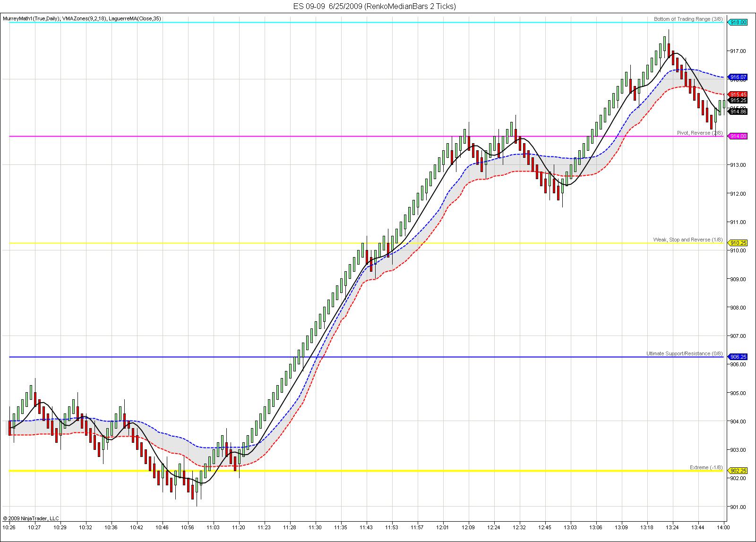Viewport: 756px width, 542px height.
Task: Click the 903.00 price axis label
Action: coord(738,450)
